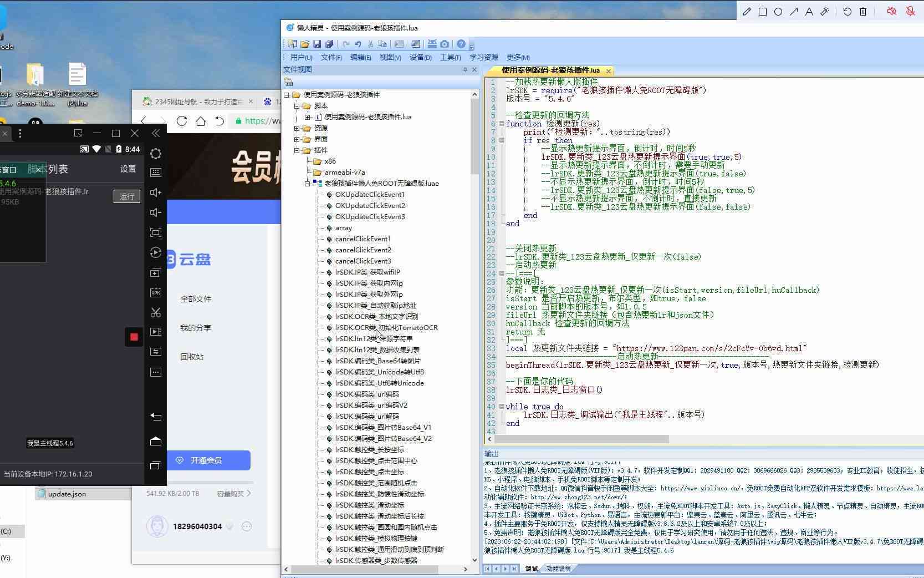
Task: Expand the 界面 folder in file tree
Action: [x=297, y=139]
